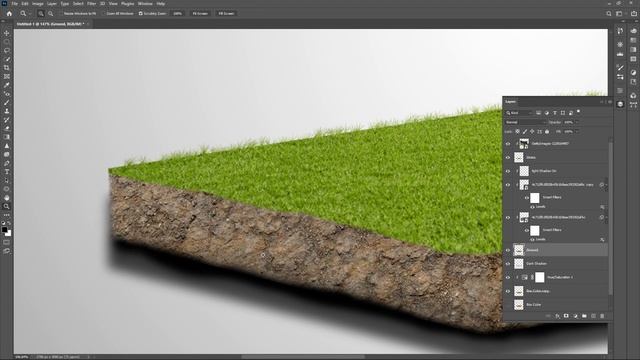The height and width of the screenshot is (360, 640).
Task: Click the search icon at top right
Action: 609,13
